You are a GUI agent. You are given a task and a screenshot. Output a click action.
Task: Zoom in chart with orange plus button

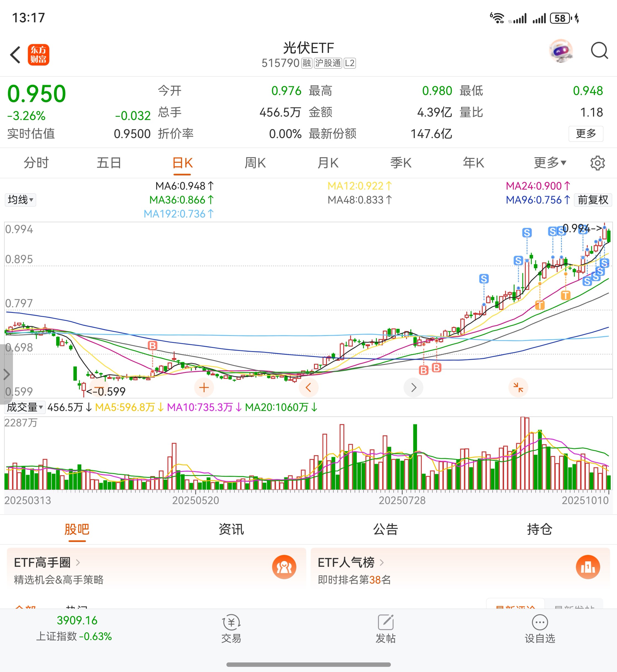(204, 388)
